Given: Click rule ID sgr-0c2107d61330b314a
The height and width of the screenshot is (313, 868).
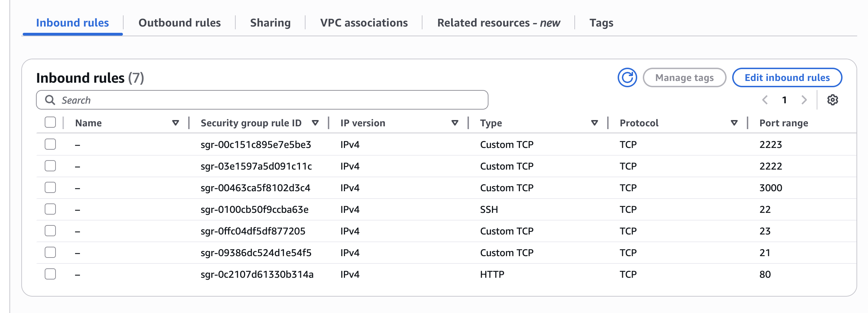Looking at the screenshot, I should [257, 274].
